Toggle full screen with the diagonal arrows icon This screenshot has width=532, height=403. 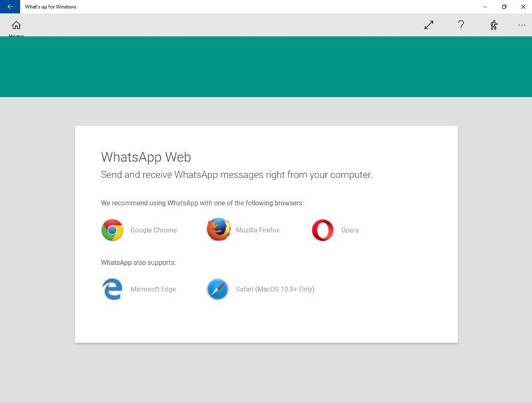pyautogui.click(x=429, y=25)
